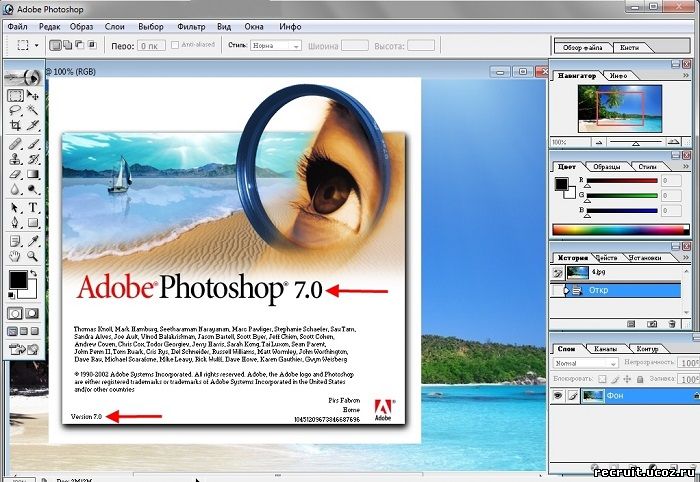Switch to Standard edit mode
The width and height of the screenshot is (700, 482).
click(x=15, y=314)
